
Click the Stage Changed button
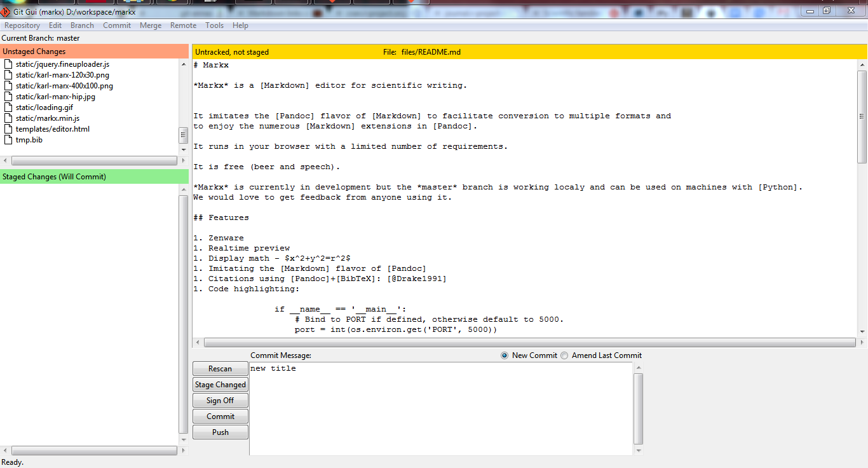[x=220, y=385]
